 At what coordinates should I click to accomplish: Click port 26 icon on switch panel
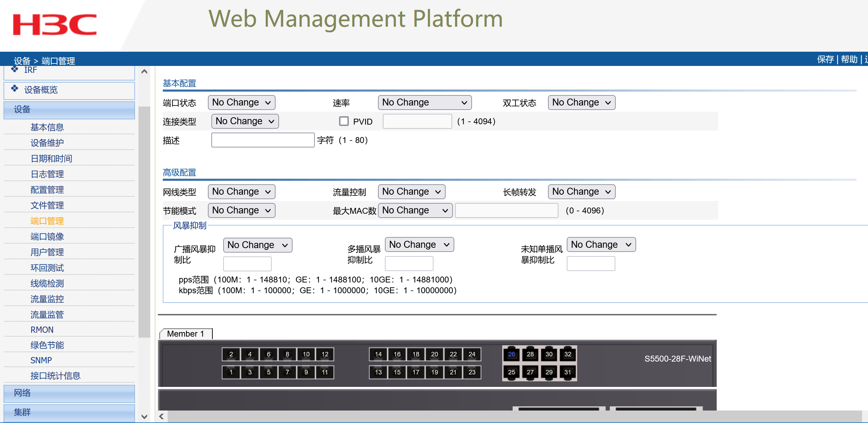511,354
